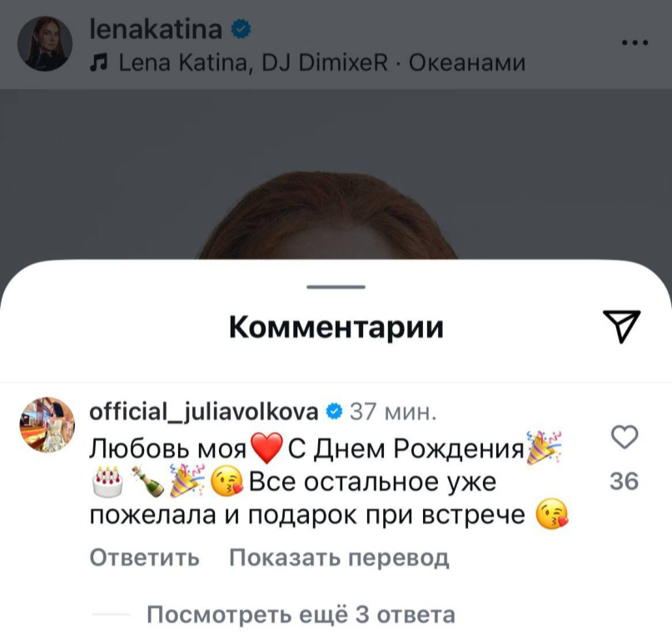
Task: Click the commenter's verified badge
Action: pyautogui.click(x=334, y=412)
